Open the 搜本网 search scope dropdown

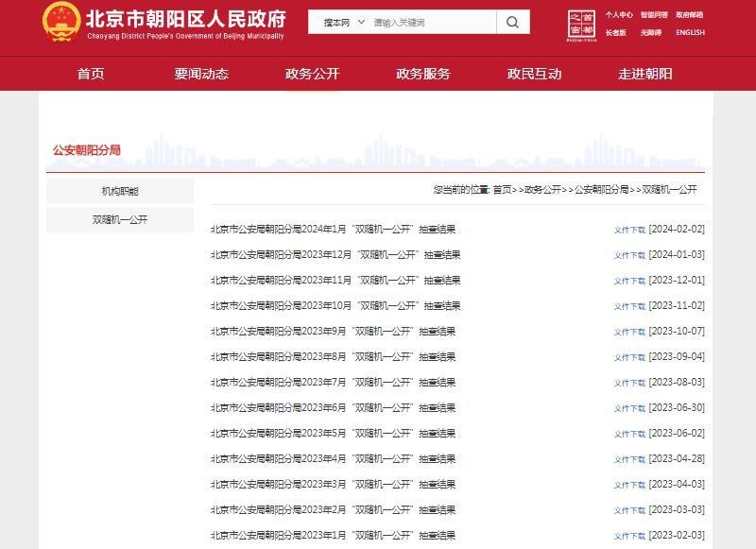click(344, 22)
